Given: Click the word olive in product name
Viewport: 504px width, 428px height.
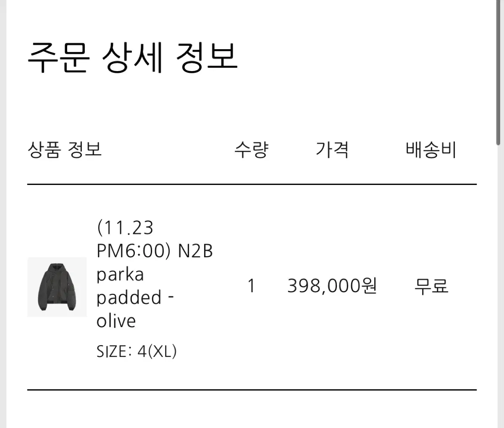Looking at the screenshot, I should (116, 321).
